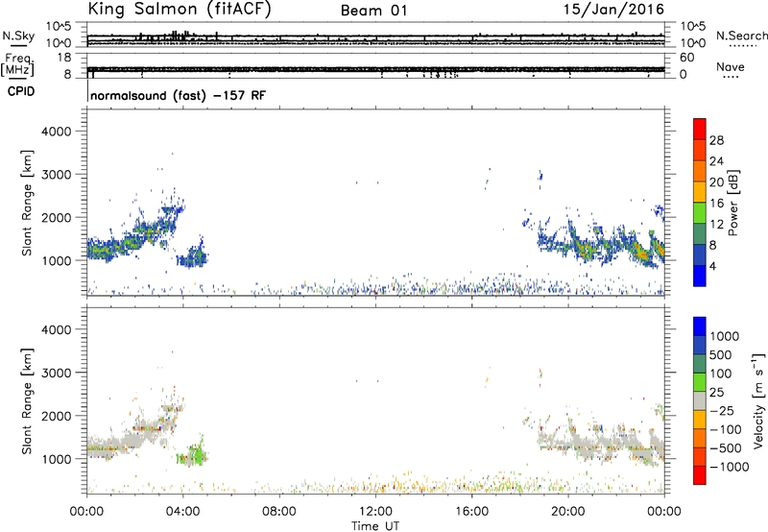This screenshot has height=532, width=768.
Task: Select the "500" value on Velocity color bar
Action: click(721, 354)
